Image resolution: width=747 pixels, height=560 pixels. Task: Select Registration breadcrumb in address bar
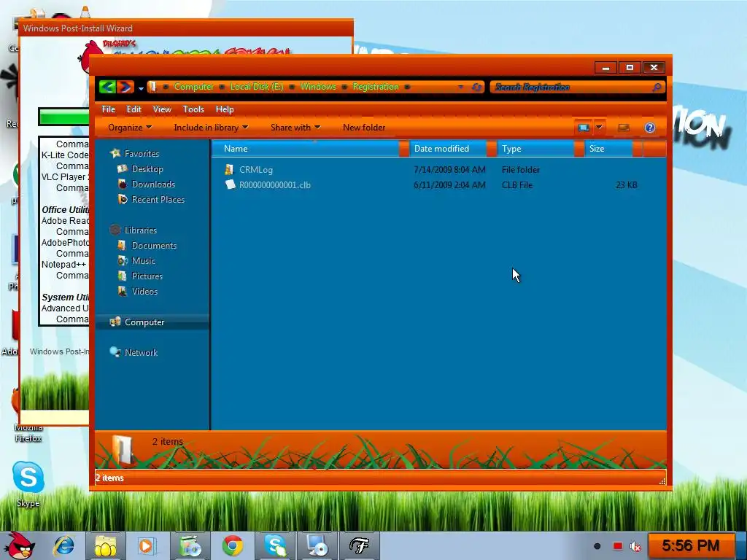point(376,87)
